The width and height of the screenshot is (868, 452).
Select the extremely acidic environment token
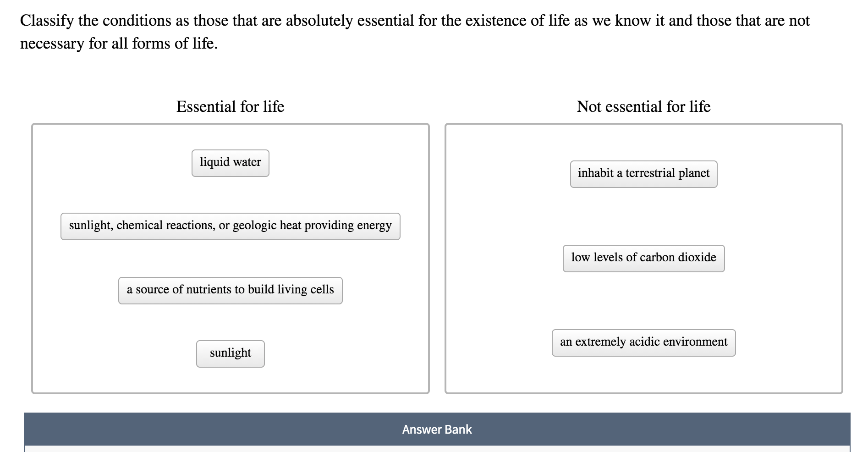[x=643, y=342]
